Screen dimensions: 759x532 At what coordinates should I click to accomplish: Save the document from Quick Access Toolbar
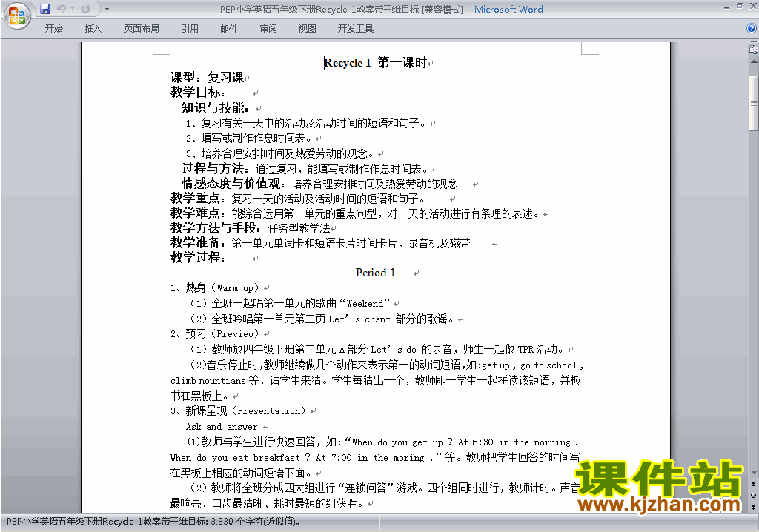coord(45,9)
